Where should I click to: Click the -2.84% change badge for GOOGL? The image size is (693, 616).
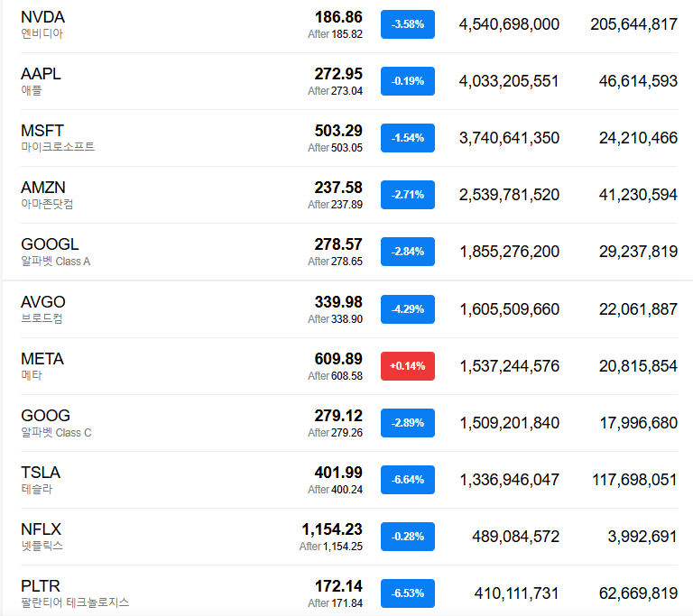tap(408, 252)
